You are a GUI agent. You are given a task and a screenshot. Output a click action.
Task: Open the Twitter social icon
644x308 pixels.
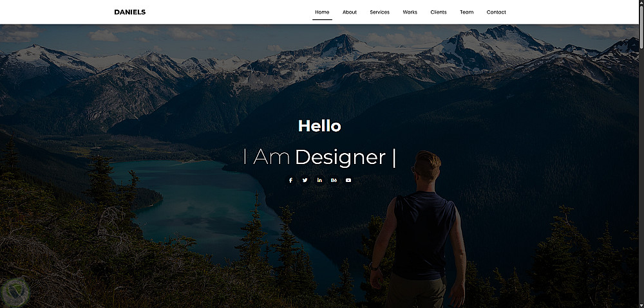[x=305, y=180]
